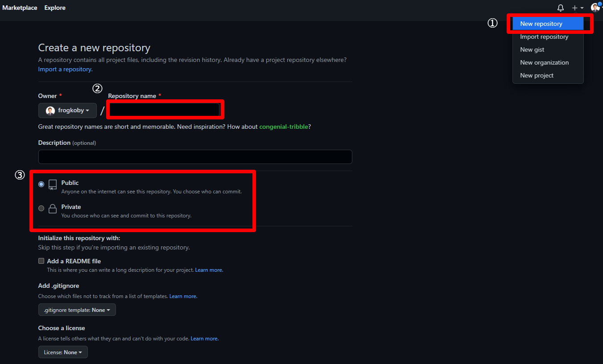Follow the Import a repository link
Screen dimensions: 603x364
click(x=65, y=69)
